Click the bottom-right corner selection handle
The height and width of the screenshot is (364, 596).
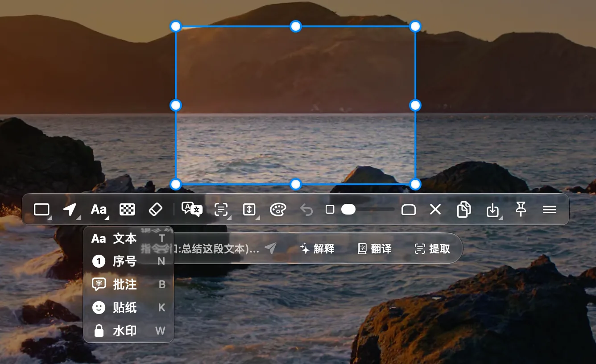tap(415, 184)
